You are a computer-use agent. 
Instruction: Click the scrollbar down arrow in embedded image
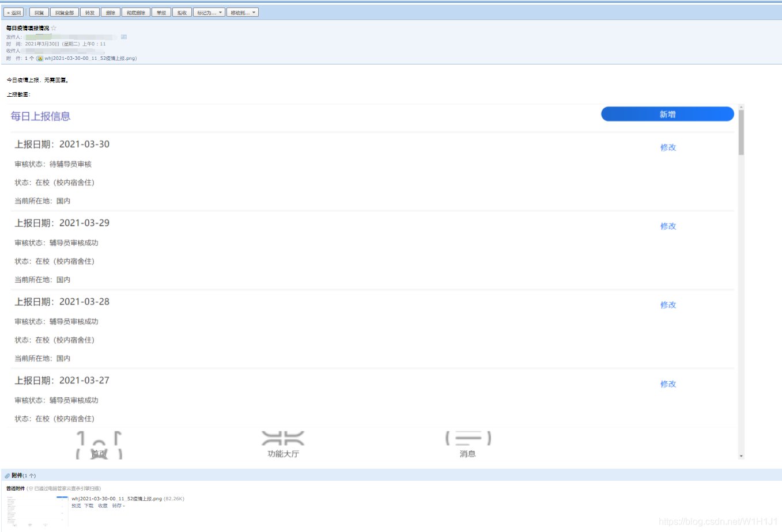(x=741, y=456)
